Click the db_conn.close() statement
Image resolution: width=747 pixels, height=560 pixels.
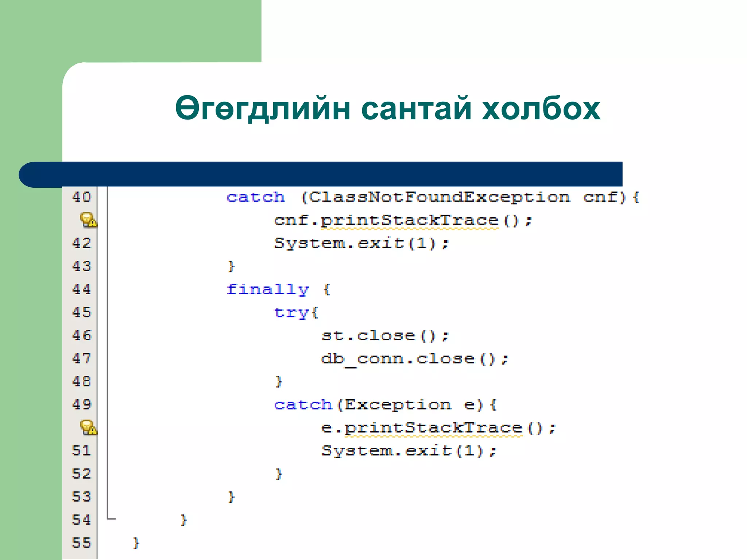pyautogui.click(x=415, y=359)
